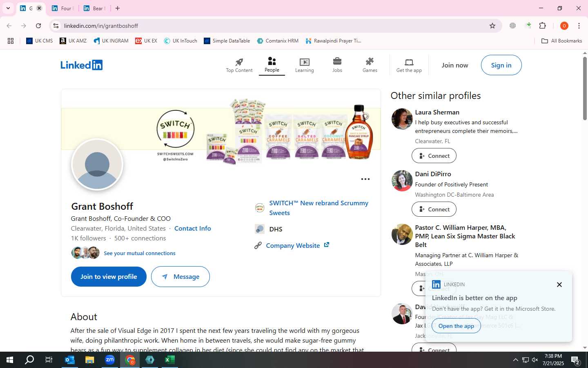The width and height of the screenshot is (588, 368).
Task: Click Laura Sherman's profile photo
Action: click(x=402, y=119)
